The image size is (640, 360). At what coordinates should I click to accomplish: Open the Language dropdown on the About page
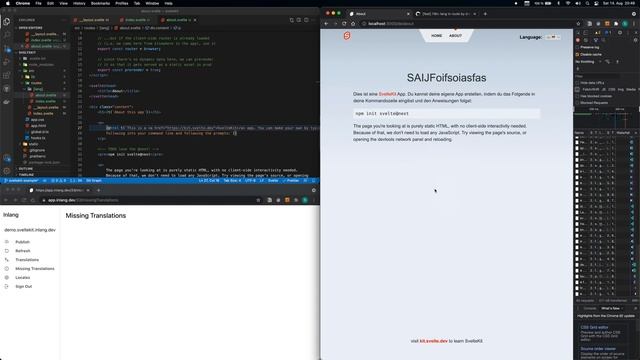(x=553, y=37)
